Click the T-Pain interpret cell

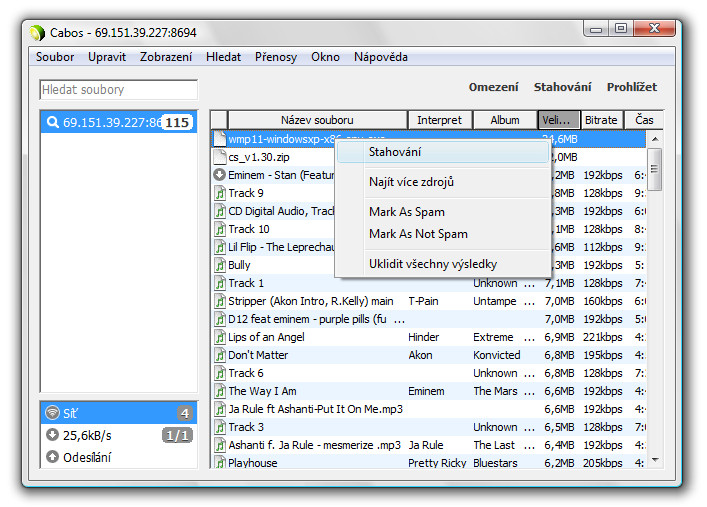[423, 301]
